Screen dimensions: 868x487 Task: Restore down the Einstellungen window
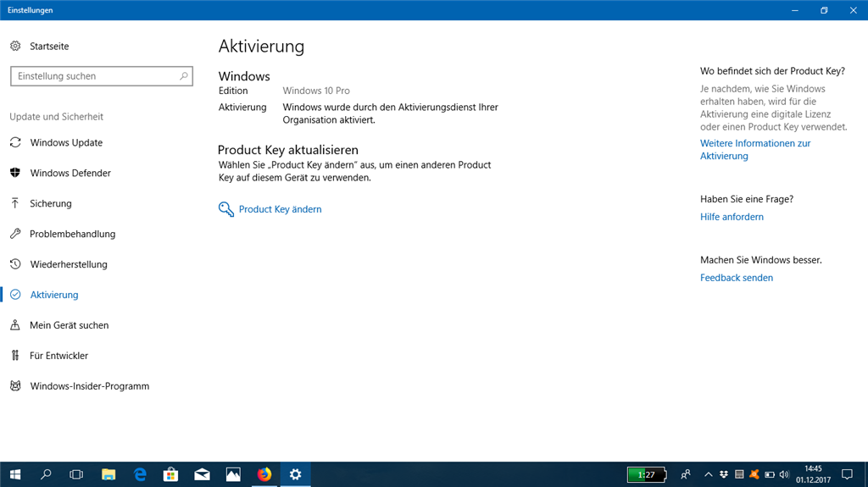pyautogui.click(x=824, y=10)
